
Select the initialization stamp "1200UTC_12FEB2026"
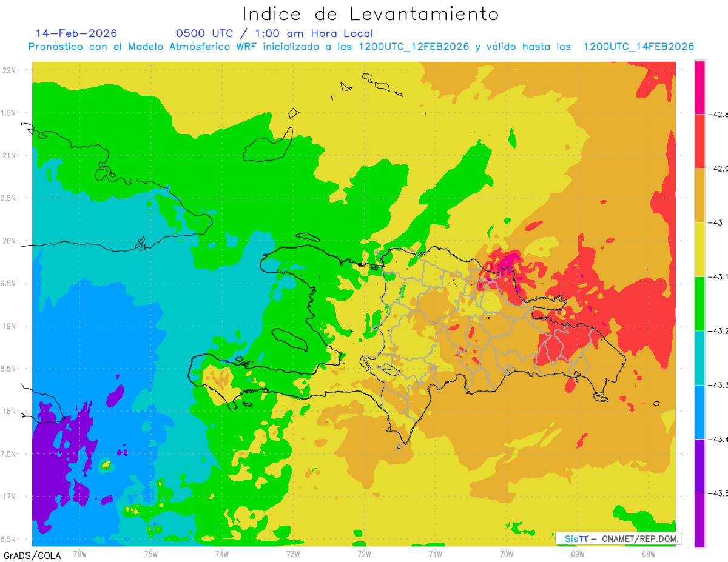pos(414,47)
